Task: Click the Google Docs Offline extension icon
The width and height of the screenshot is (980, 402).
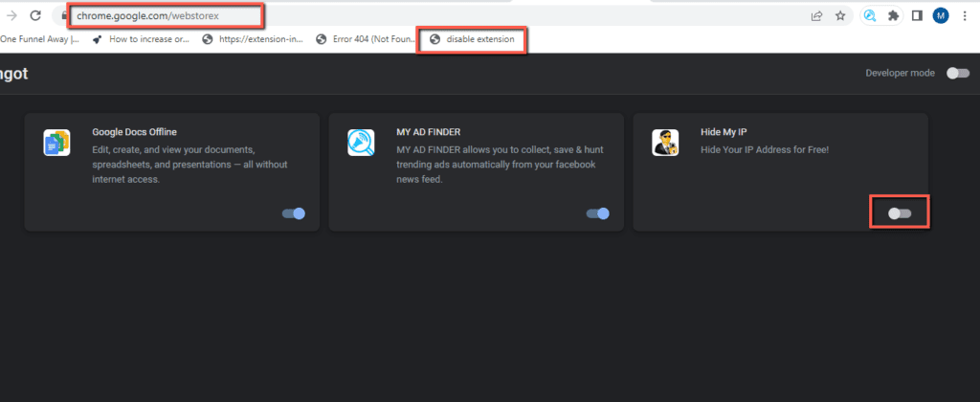Action: pos(56,143)
